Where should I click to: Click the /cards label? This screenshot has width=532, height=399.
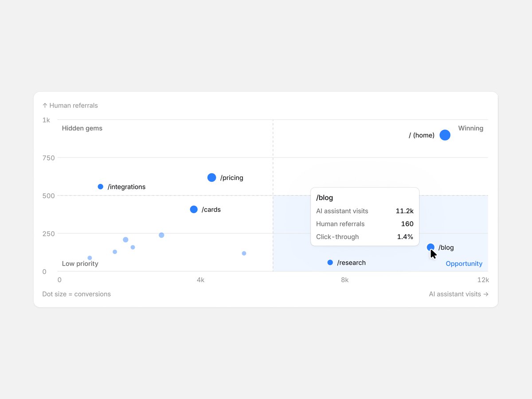point(211,210)
